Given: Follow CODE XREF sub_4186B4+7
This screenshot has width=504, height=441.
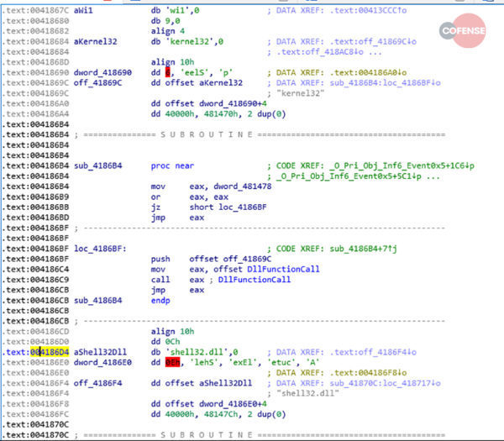Looking at the screenshot, I should 373,249.
